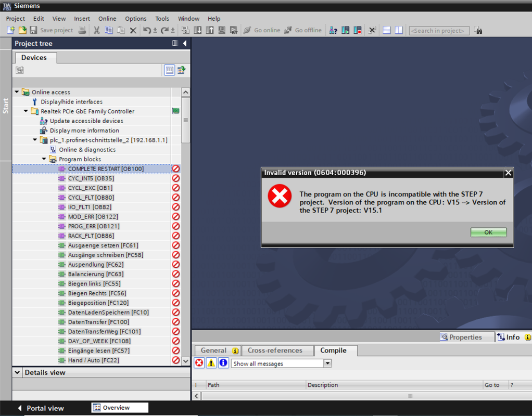Open the Redo history dropdown arrow

[x=173, y=31]
